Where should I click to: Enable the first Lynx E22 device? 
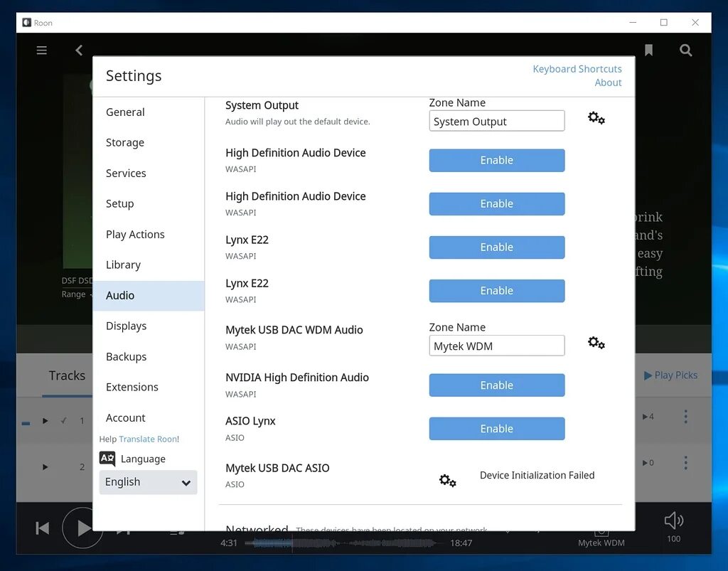[496, 247]
